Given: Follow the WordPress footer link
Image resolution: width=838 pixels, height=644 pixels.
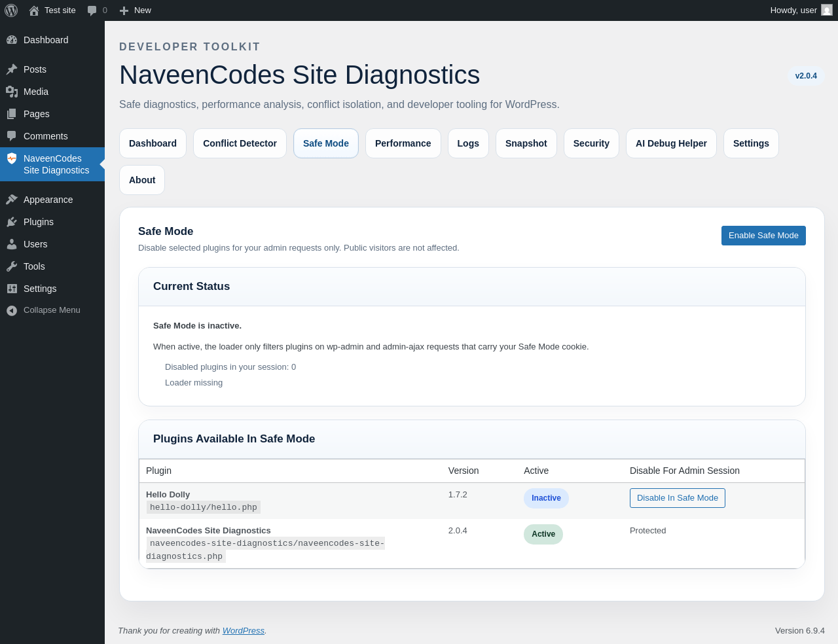Looking at the screenshot, I should [243, 631].
